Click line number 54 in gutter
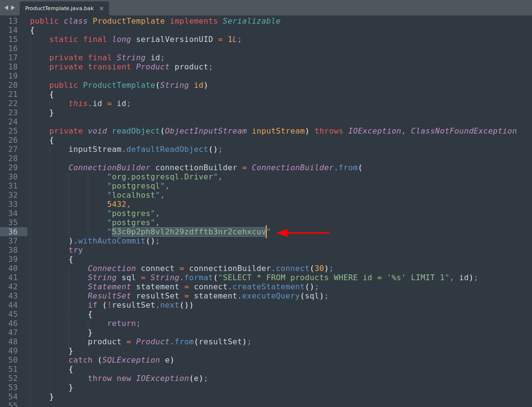Screen dimensions: 532x407 point(13,396)
